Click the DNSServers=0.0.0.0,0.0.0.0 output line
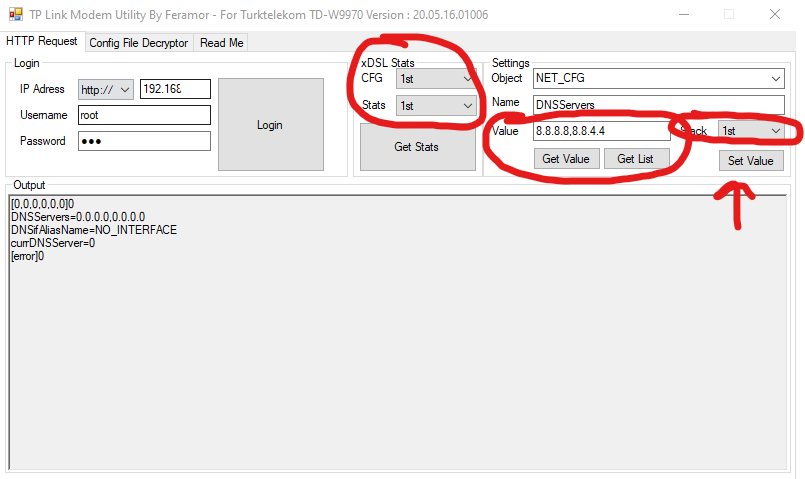The width and height of the screenshot is (805, 479). point(78,217)
